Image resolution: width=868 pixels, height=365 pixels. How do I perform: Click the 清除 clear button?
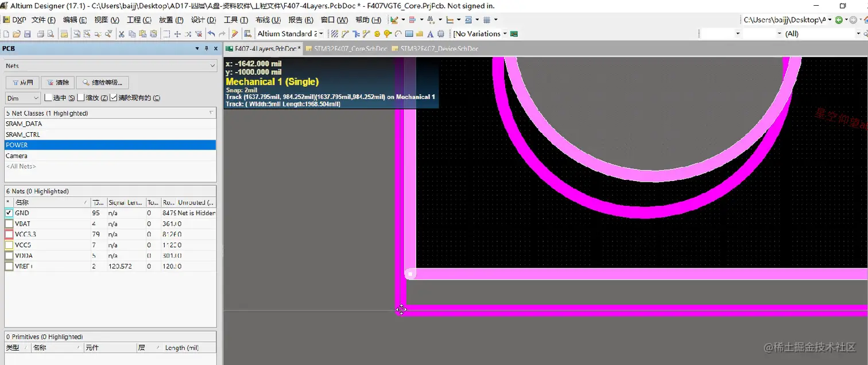click(x=58, y=83)
